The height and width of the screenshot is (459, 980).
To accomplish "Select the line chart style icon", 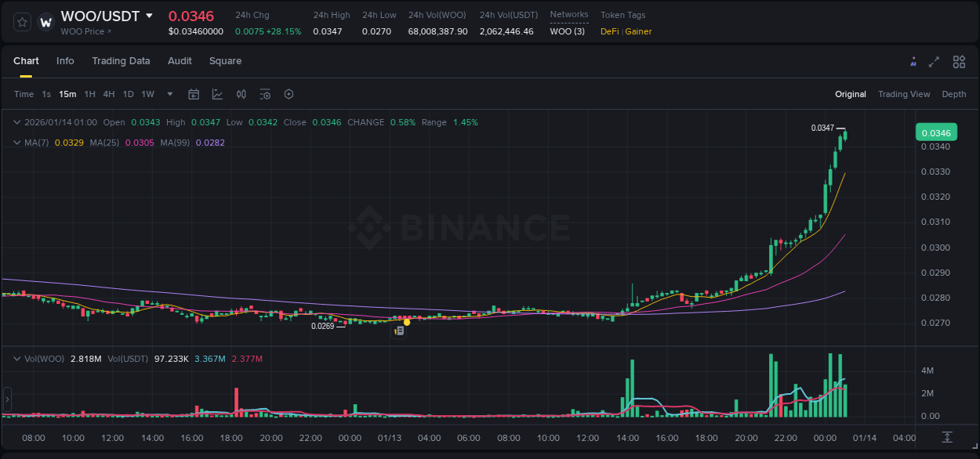I will point(217,93).
